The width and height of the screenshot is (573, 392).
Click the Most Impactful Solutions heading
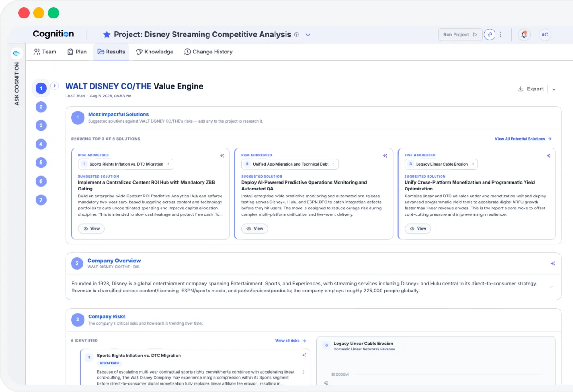119,114
